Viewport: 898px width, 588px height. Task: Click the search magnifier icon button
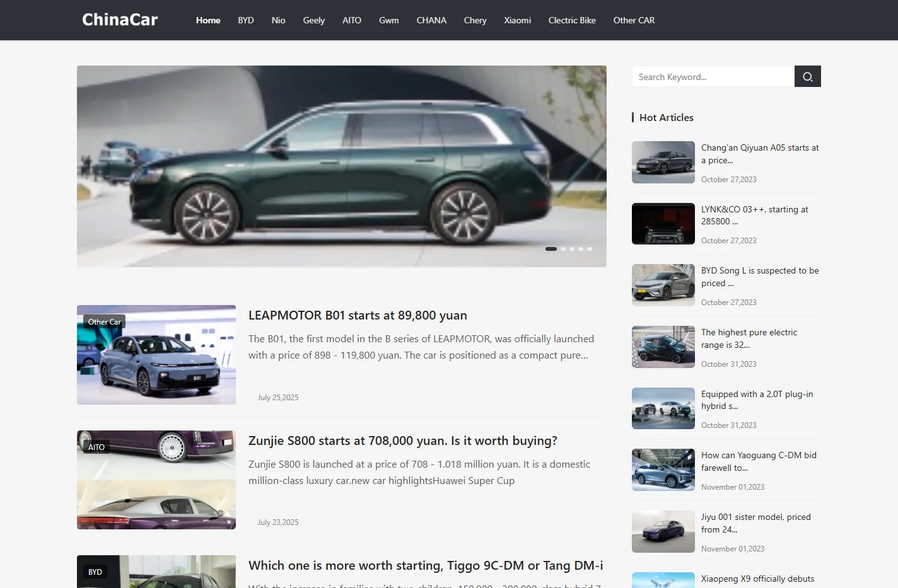pyautogui.click(x=807, y=76)
